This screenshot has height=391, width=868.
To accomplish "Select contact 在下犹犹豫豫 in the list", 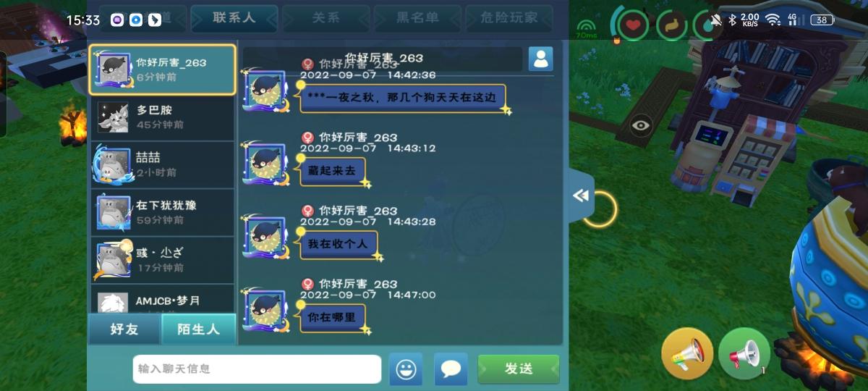I will click(x=163, y=213).
